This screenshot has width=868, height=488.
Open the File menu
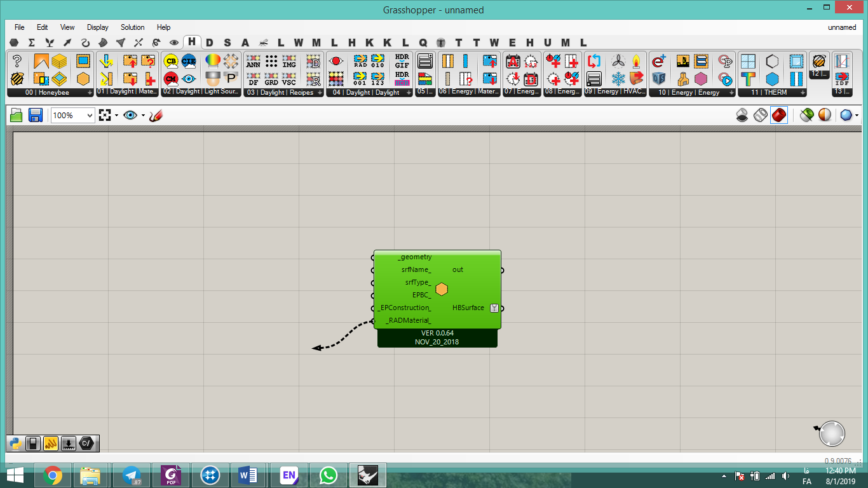point(20,27)
